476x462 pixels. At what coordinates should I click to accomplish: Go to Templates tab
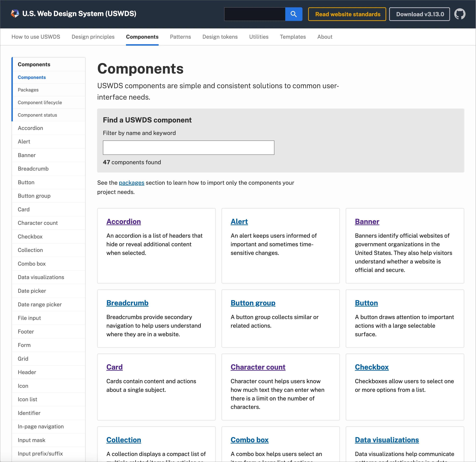(293, 37)
